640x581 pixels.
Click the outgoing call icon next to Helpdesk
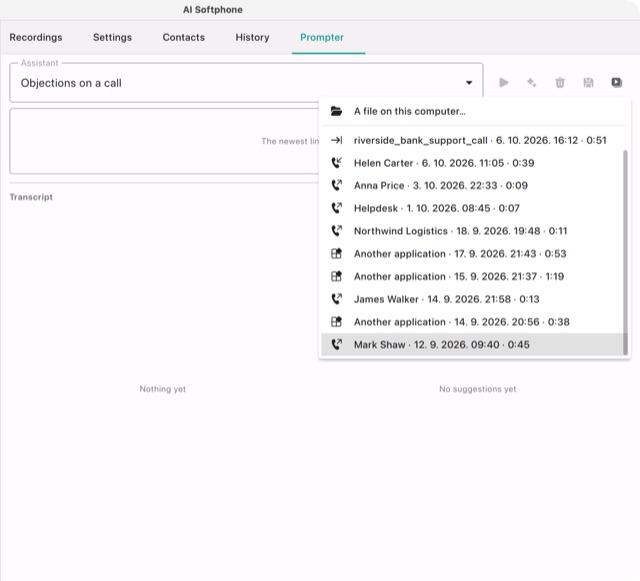[x=336, y=208]
